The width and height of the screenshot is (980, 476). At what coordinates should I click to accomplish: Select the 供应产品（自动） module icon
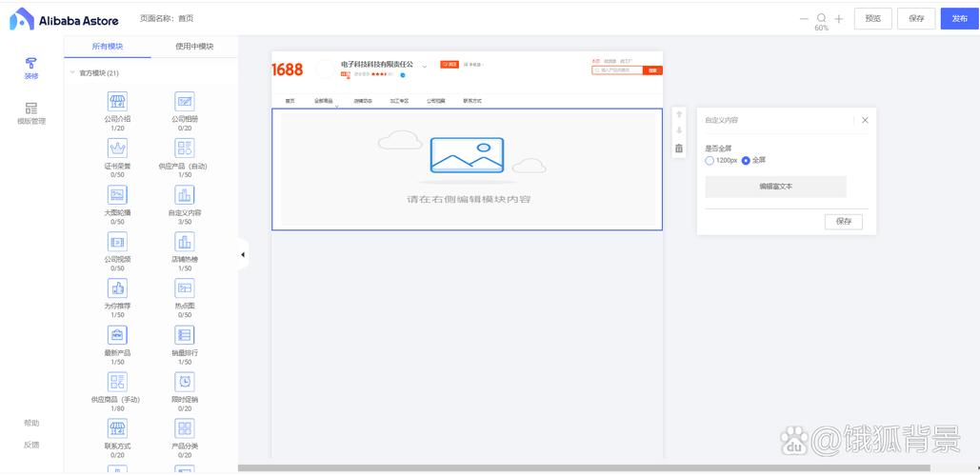click(x=185, y=149)
